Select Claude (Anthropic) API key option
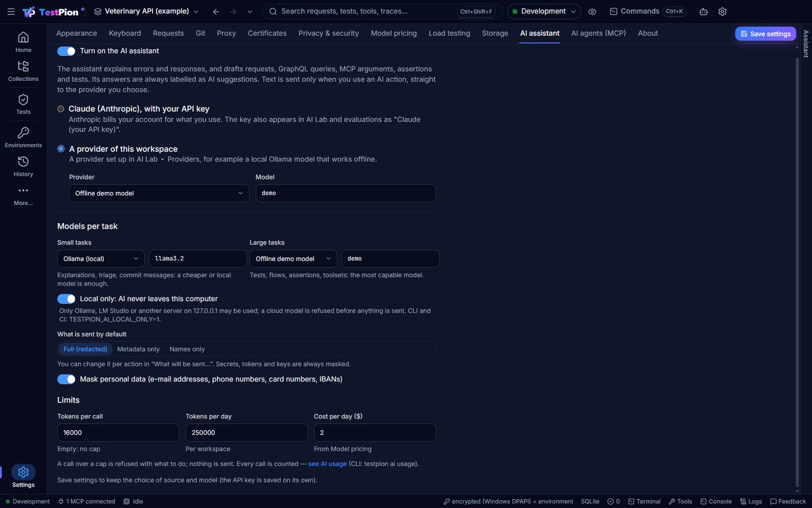This screenshot has width=812, height=508. [x=61, y=109]
